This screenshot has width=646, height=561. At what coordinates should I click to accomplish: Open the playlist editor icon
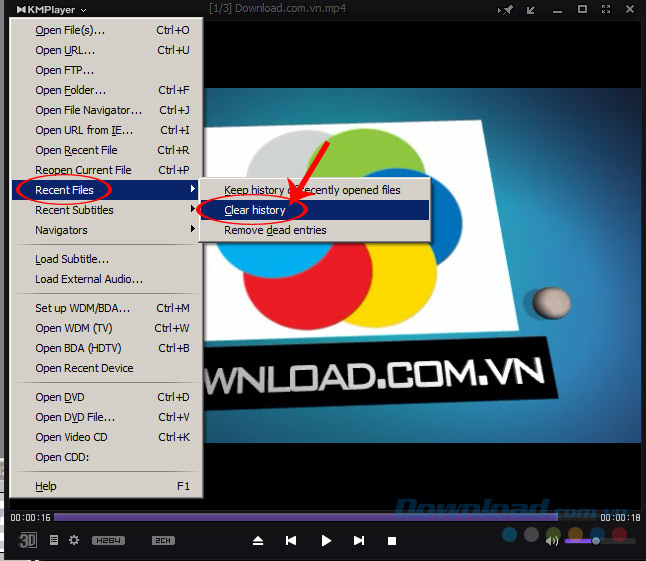click(x=54, y=540)
